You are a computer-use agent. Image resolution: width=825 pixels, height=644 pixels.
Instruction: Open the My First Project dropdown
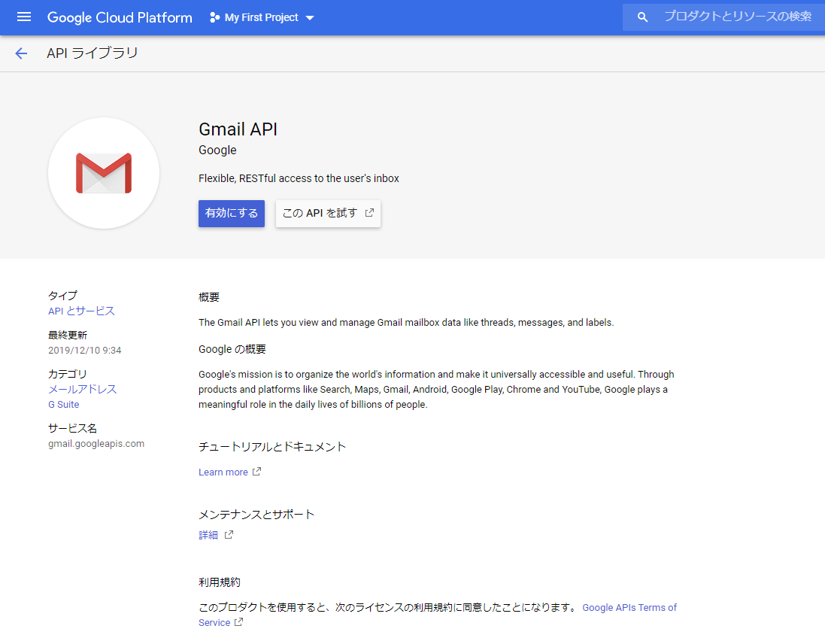[259, 17]
